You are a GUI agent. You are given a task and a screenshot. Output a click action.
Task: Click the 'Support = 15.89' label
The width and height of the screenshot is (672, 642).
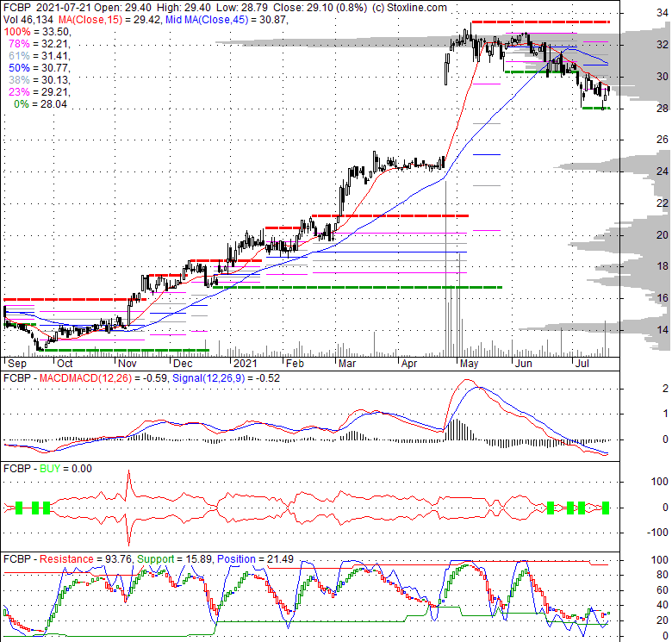(x=174, y=559)
